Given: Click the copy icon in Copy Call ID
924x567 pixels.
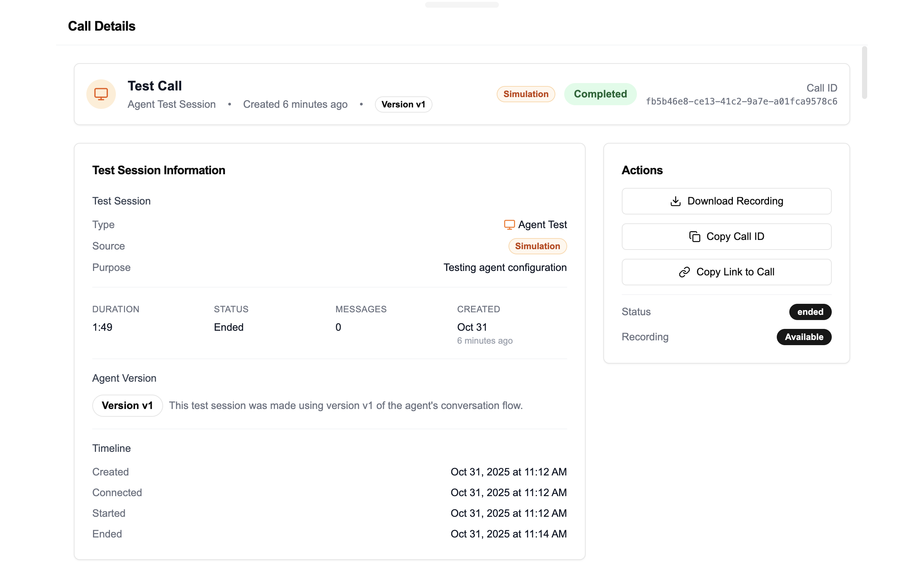Looking at the screenshot, I should [694, 236].
